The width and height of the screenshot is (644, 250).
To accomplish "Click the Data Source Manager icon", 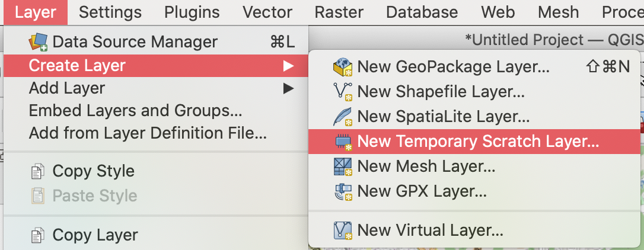I will click(39, 42).
